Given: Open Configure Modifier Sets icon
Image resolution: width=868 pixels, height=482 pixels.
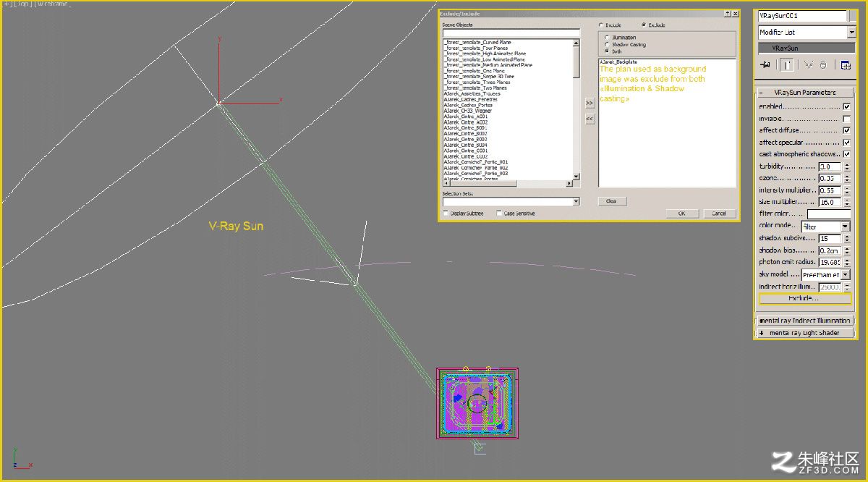Looking at the screenshot, I should 845,64.
